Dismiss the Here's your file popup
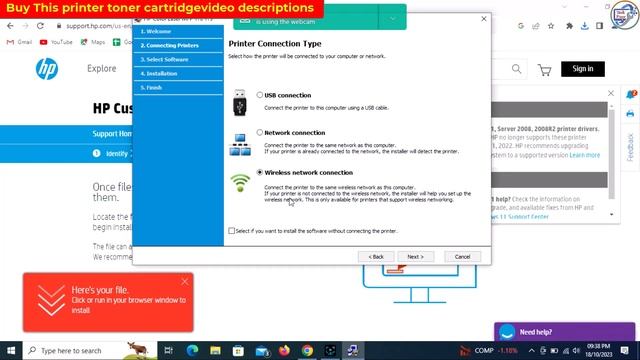Image resolution: width=640 pixels, height=360 pixels. point(184,282)
